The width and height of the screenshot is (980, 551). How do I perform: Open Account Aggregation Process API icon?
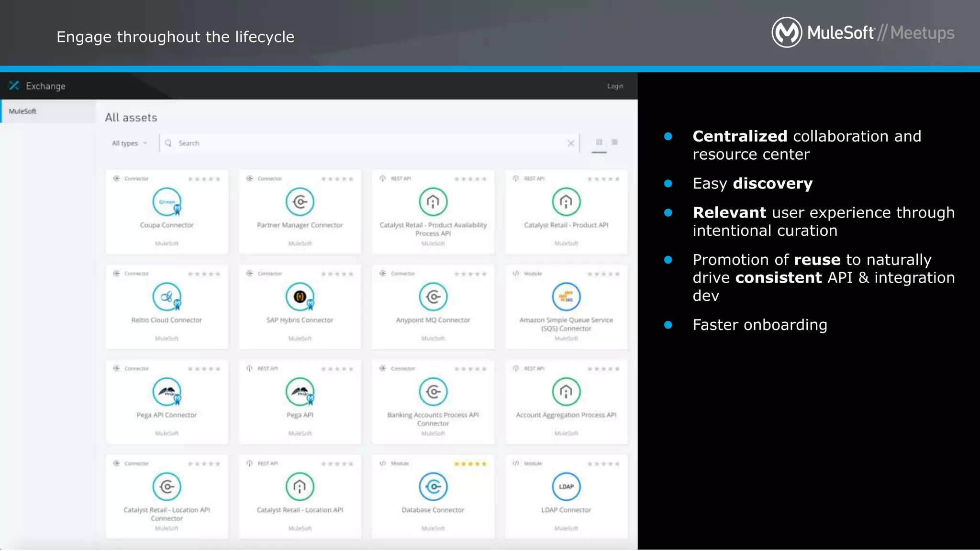(x=566, y=392)
